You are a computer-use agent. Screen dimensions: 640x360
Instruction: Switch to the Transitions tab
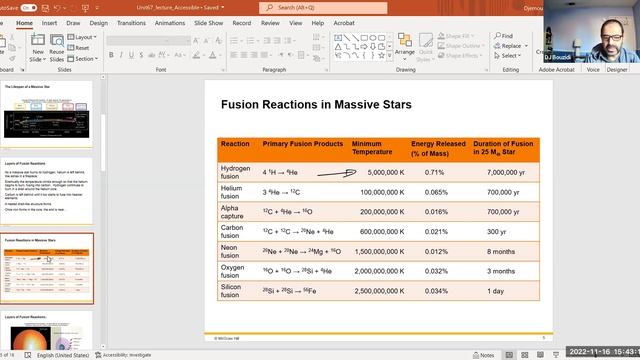point(131,23)
